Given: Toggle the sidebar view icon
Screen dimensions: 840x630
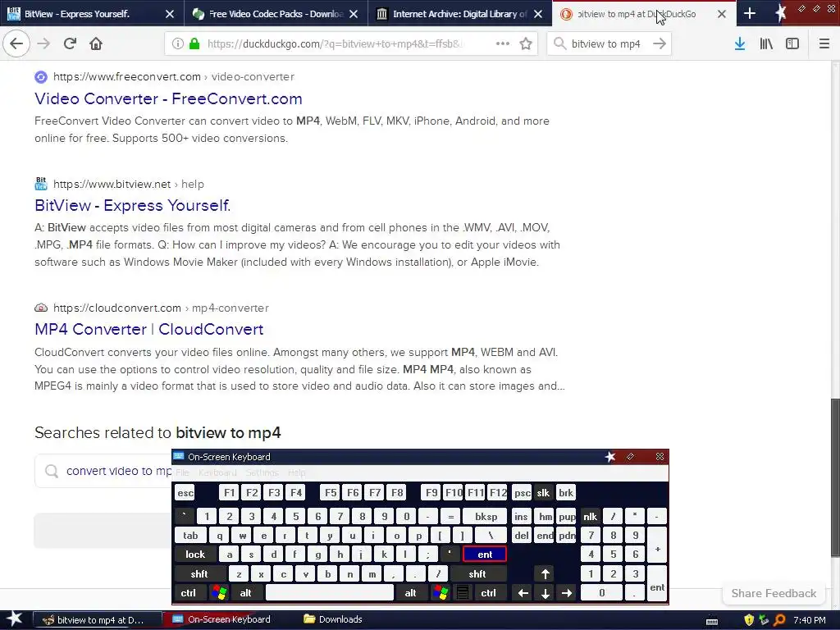Looking at the screenshot, I should click(x=792, y=43).
